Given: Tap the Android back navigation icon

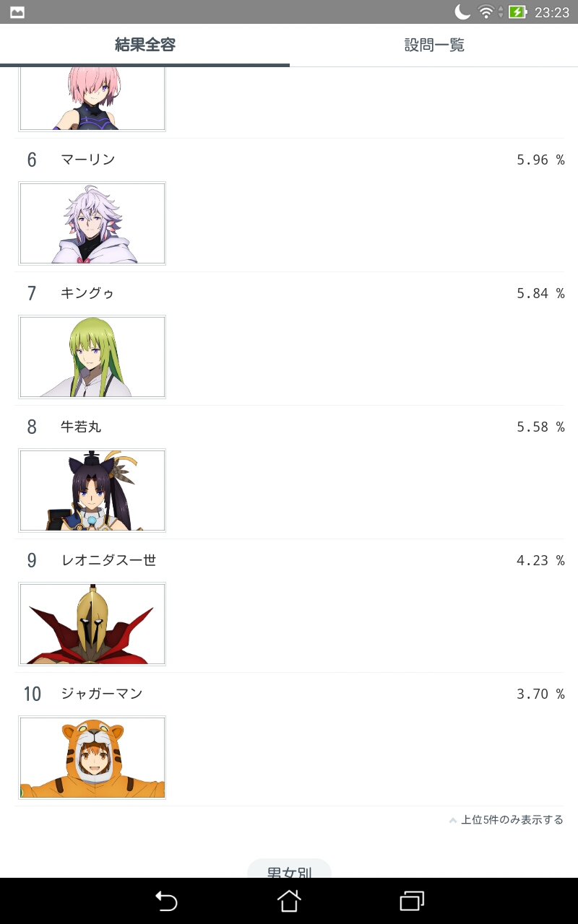Looking at the screenshot, I should coord(166,901).
